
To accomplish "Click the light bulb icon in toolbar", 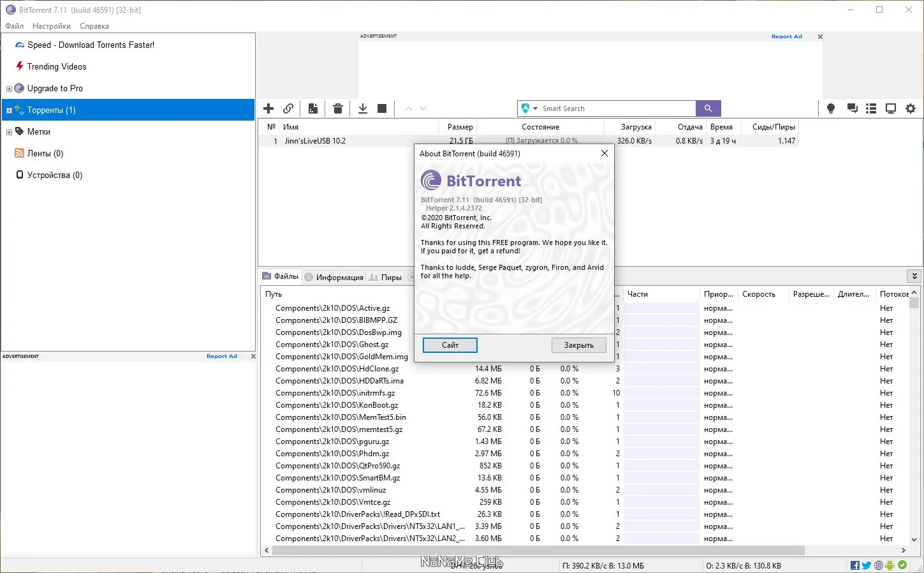I will coord(831,108).
